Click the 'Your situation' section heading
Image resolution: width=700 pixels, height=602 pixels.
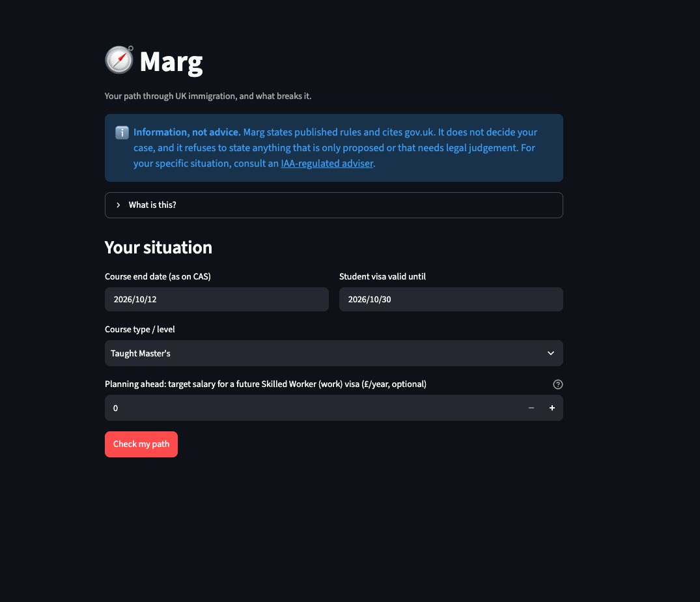tap(158, 248)
